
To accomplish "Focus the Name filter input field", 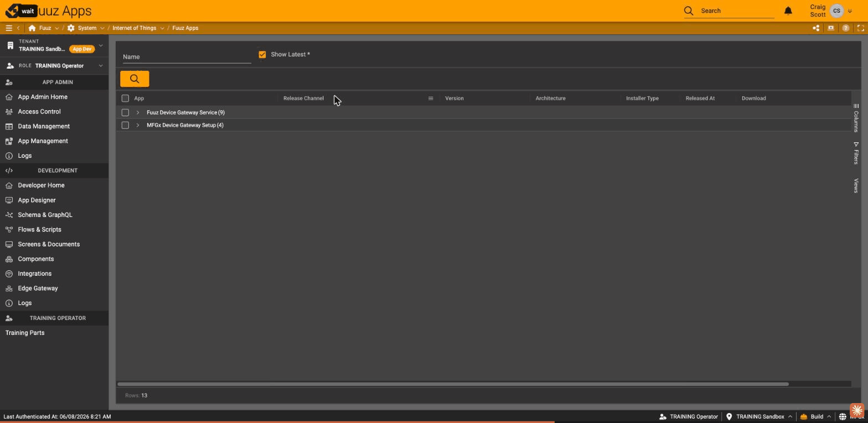I will (187, 56).
